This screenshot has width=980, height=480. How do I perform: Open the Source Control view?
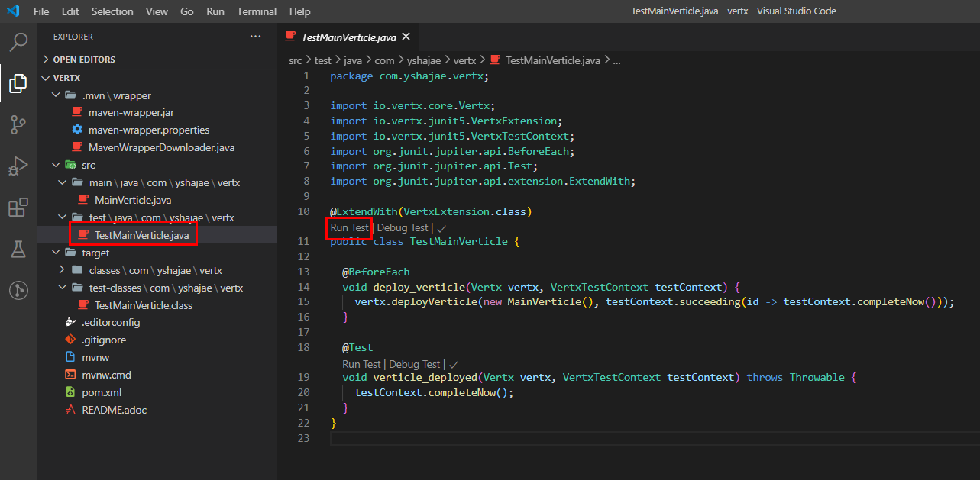pyautogui.click(x=18, y=125)
